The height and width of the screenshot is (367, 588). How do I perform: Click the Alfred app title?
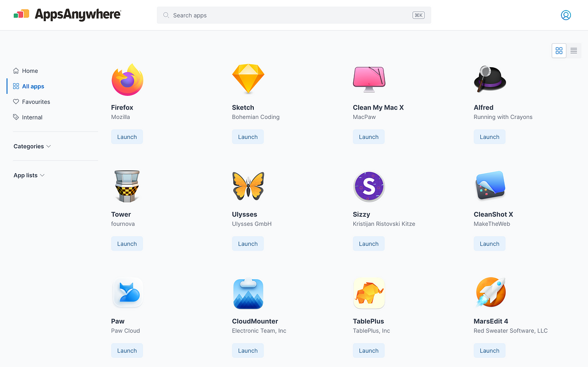[x=483, y=107]
